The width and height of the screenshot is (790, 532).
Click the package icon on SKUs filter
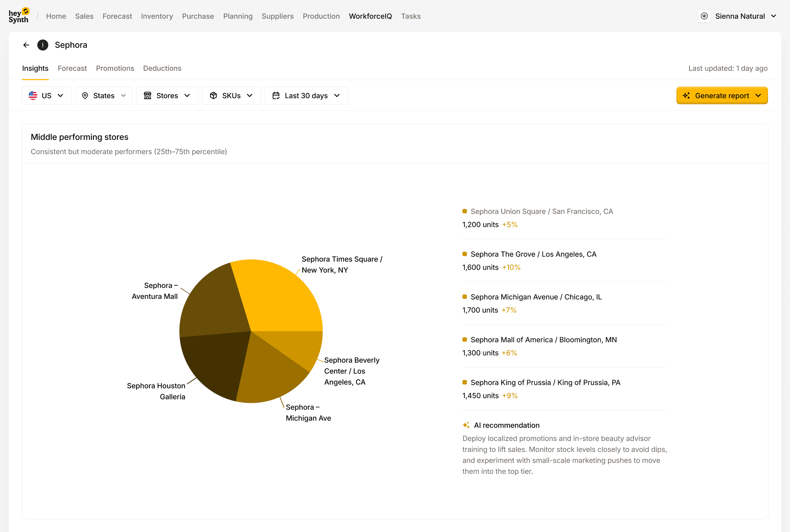tap(214, 95)
